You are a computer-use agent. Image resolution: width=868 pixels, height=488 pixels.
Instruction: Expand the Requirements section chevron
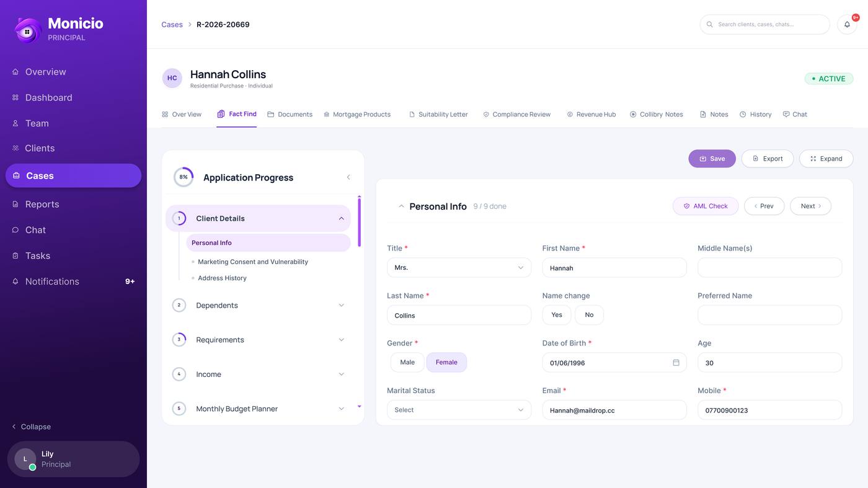pyautogui.click(x=341, y=340)
